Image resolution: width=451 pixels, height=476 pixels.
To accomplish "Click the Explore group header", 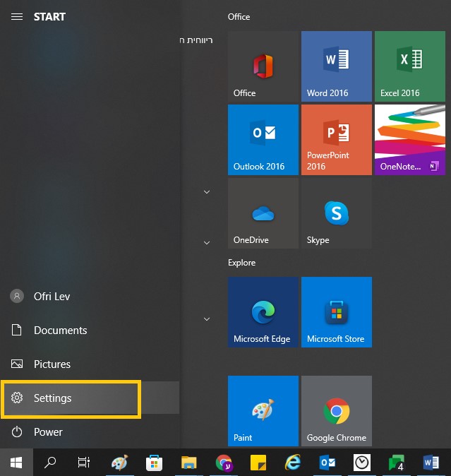I will [x=241, y=263].
